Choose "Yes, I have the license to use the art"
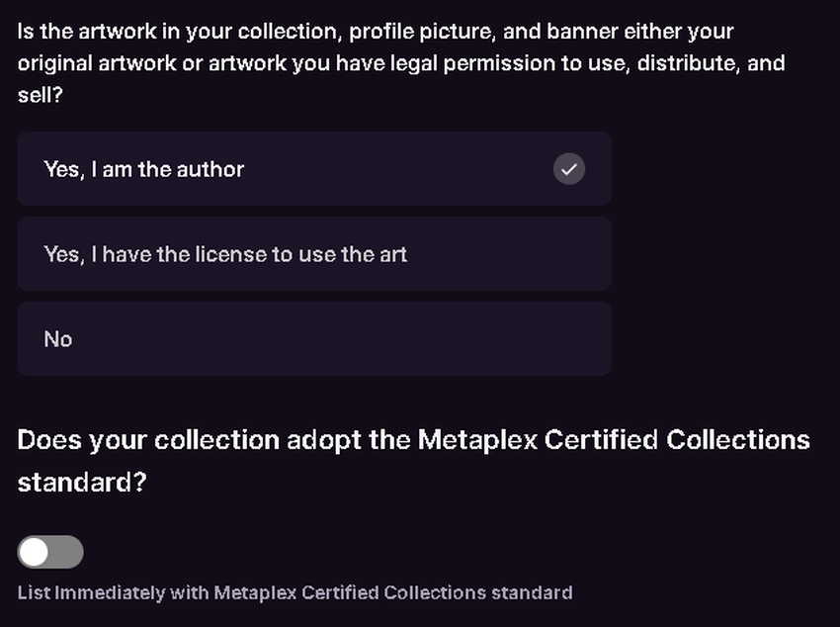The width and height of the screenshot is (840, 627). [314, 254]
